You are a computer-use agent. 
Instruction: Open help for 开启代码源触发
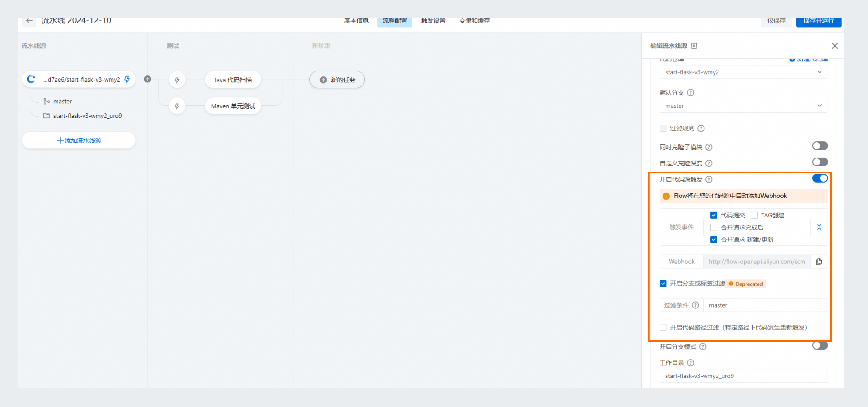pyautogui.click(x=709, y=179)
